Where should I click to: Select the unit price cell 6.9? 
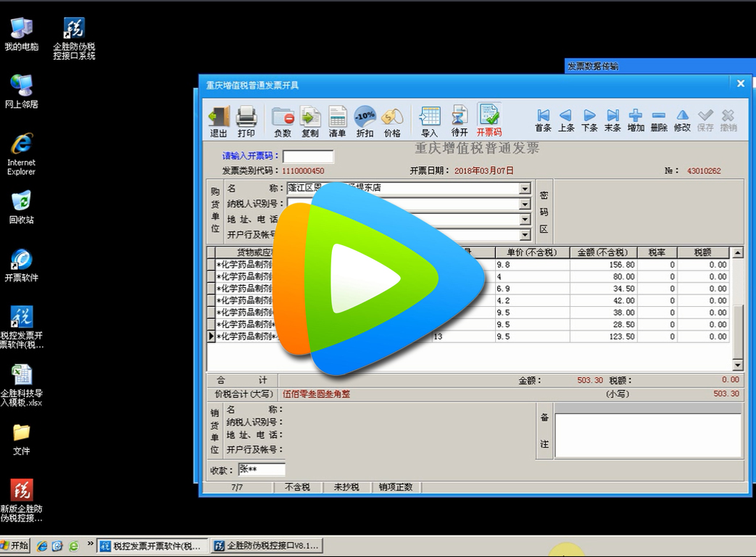532,289
